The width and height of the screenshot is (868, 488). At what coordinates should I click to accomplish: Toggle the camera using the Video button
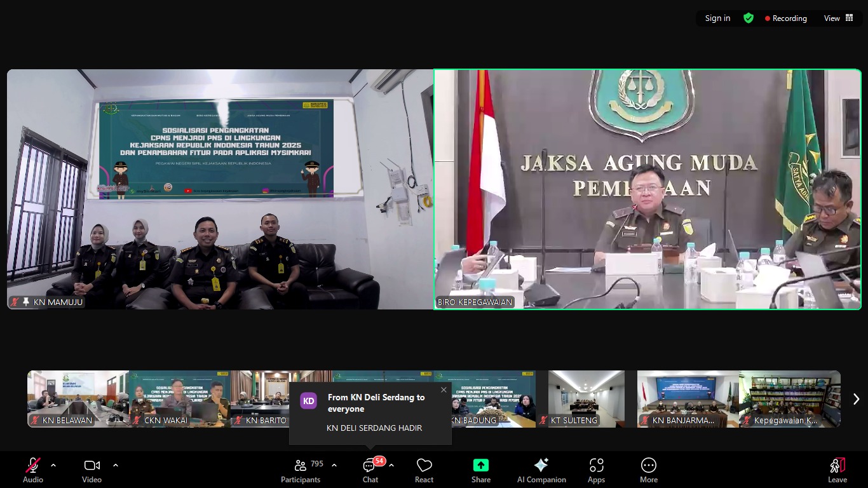pyautogui.click(x=92, y=471)
